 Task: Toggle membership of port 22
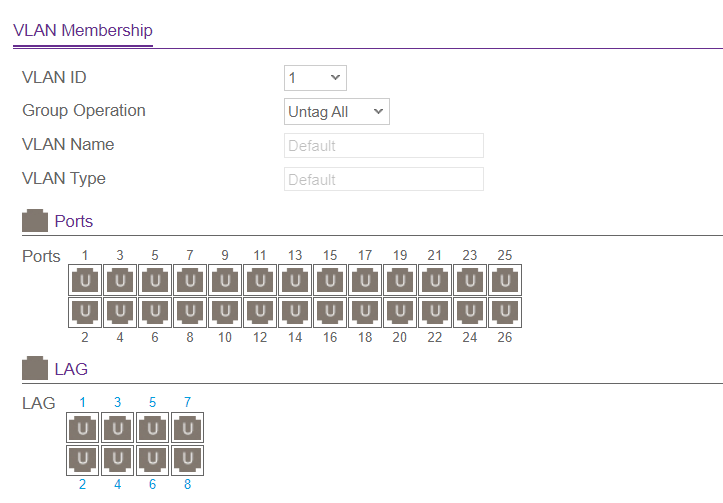point(435,312)
